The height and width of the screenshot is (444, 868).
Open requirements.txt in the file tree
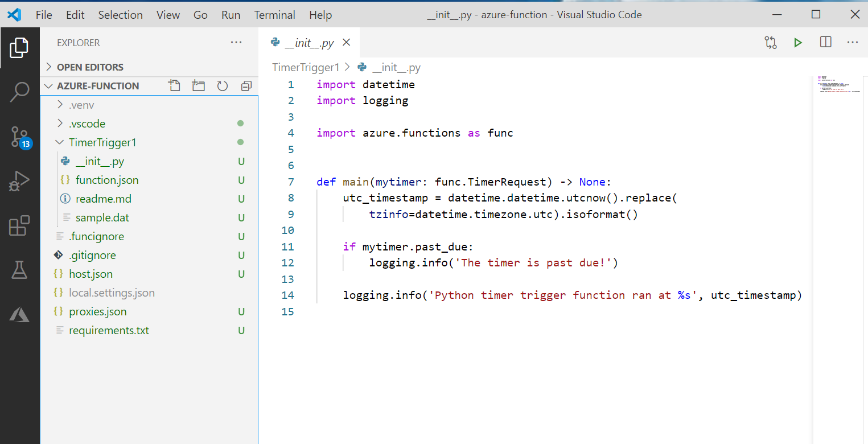(149, 330)
